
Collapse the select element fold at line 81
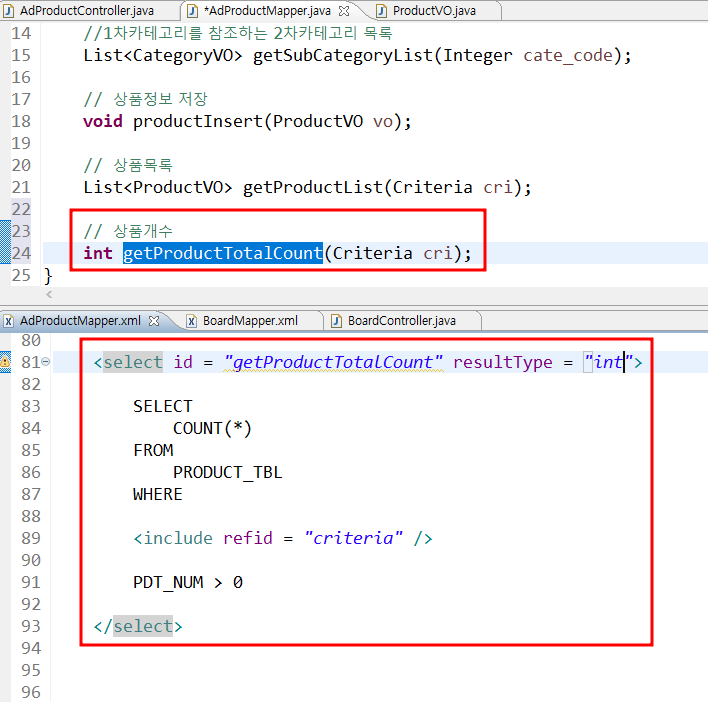46,362
